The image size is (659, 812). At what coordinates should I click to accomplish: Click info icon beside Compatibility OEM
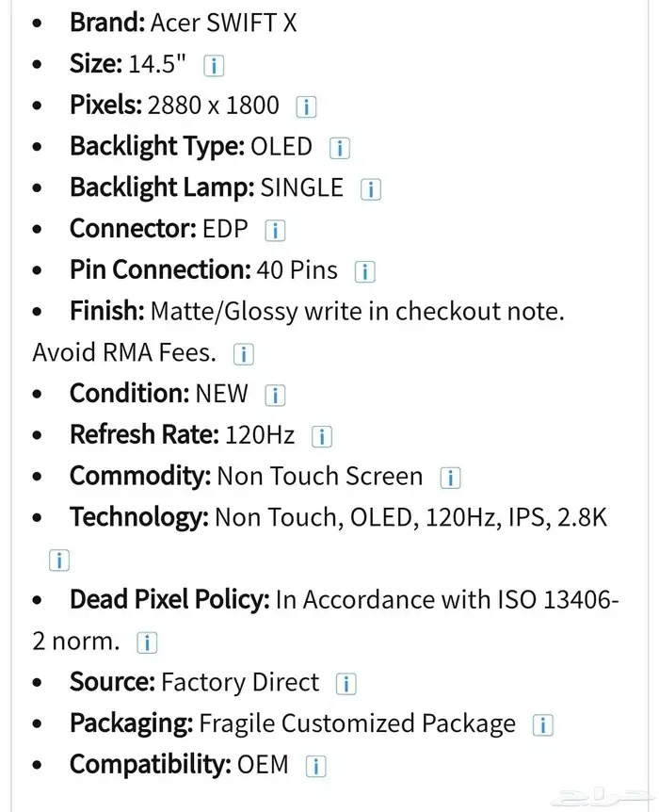tap(315, 767)
